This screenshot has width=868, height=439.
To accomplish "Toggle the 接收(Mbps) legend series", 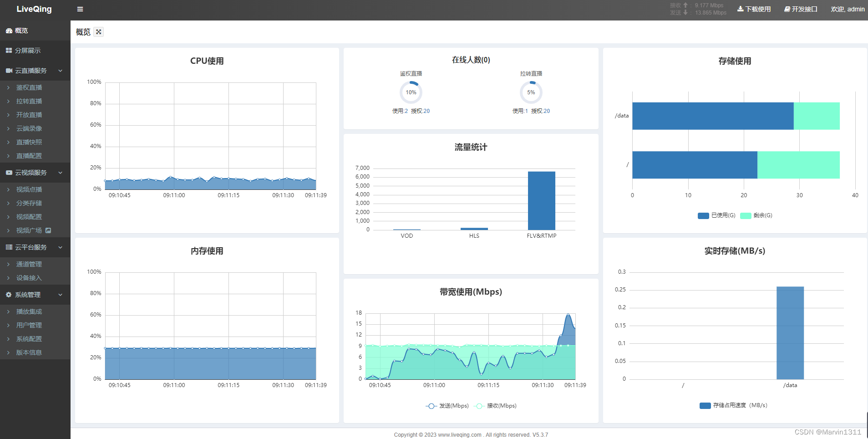I will pos(495,406).
